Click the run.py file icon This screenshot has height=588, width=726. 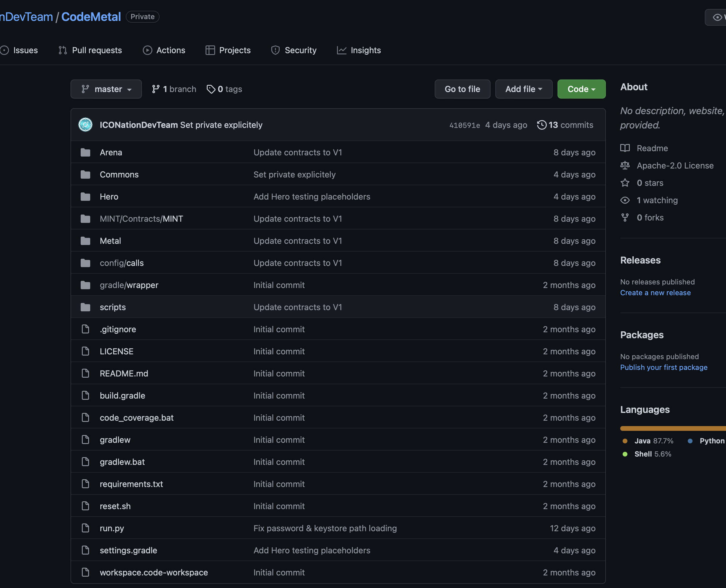tap(85, 528)
